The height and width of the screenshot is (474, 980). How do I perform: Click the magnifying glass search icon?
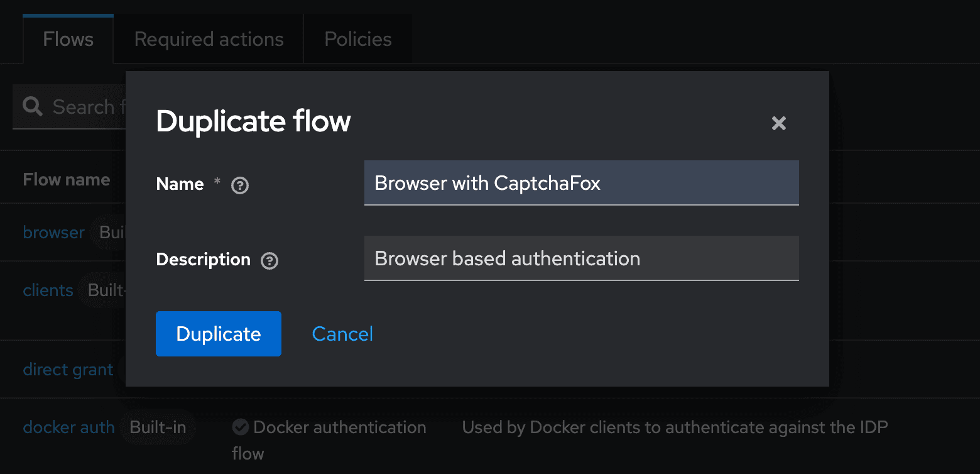[x=33, y=107]
